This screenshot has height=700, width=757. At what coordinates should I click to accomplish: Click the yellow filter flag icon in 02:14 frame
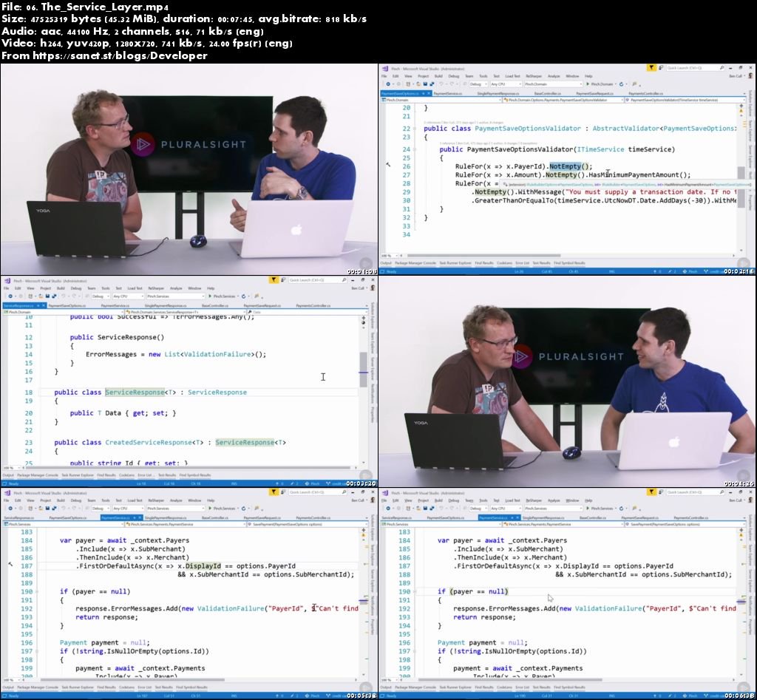(x=651, y=67)
